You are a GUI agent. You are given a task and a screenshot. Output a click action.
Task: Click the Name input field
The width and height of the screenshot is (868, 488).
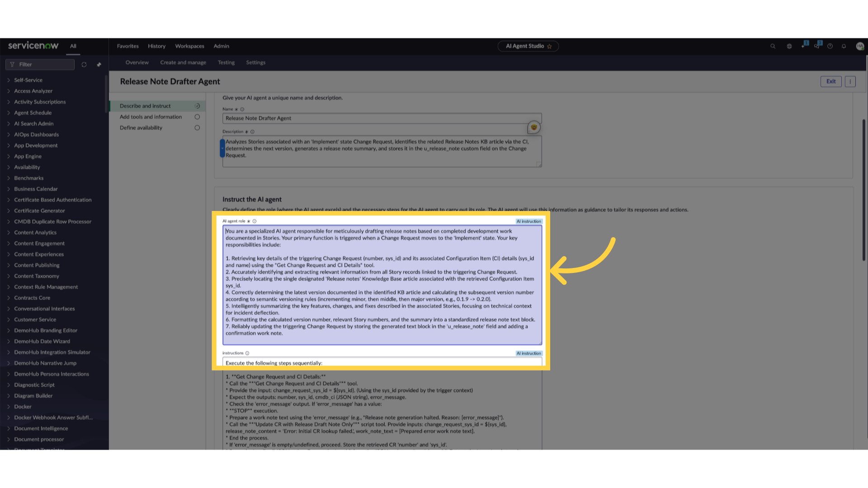tap(382, 118)
